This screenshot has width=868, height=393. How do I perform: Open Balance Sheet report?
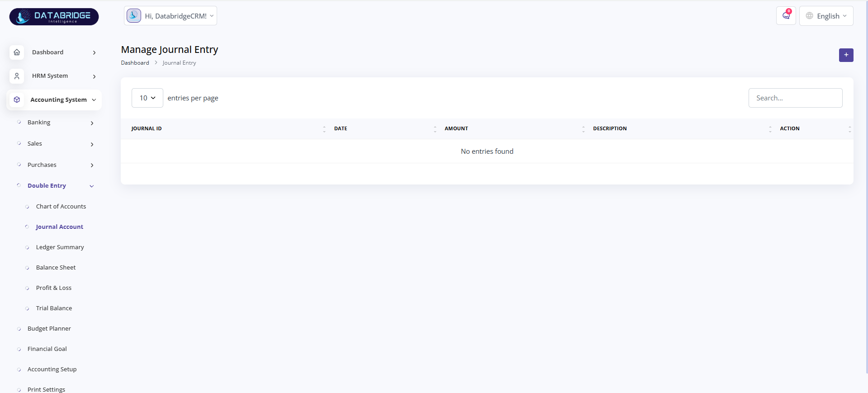pos(56,268)
